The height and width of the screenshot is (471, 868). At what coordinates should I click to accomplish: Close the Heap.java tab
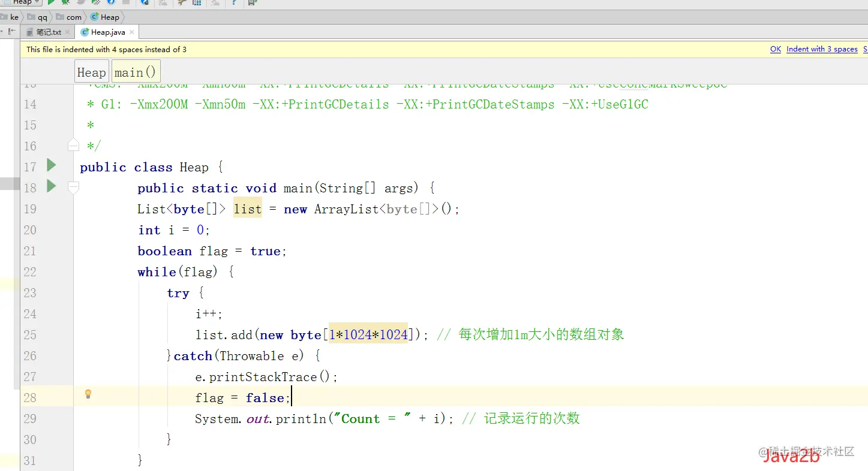pyautogui.click(x=132, y=32)
